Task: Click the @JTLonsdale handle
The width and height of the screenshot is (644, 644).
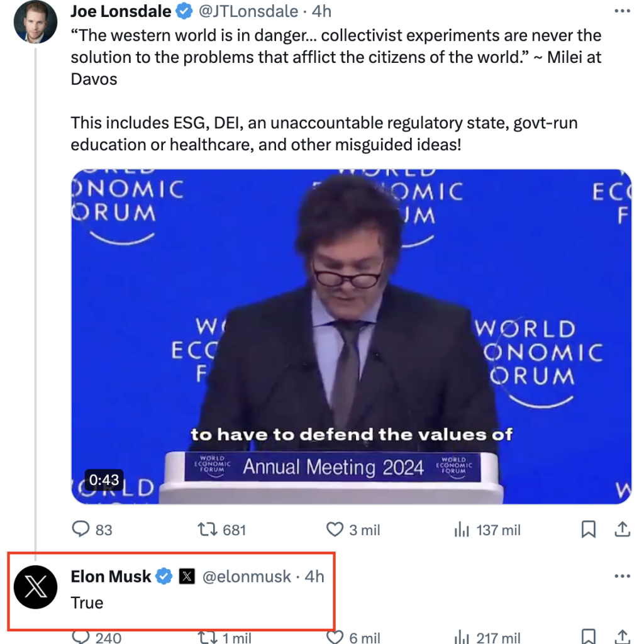Action: tap(248, 11)
